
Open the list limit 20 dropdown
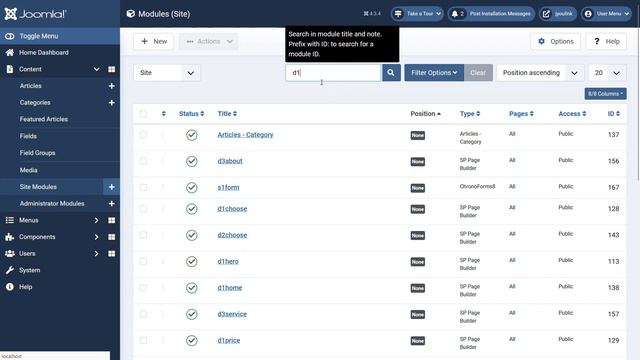click(607, 73)
